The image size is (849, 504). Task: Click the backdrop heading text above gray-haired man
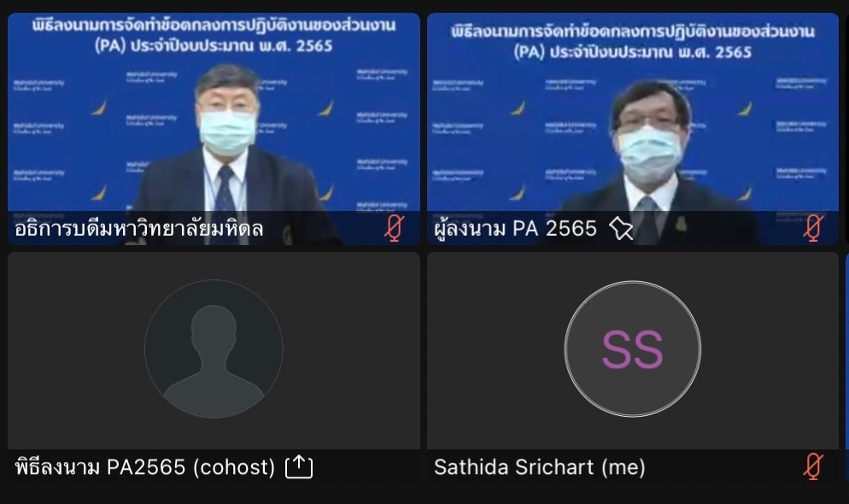click(x=214, y=35)
